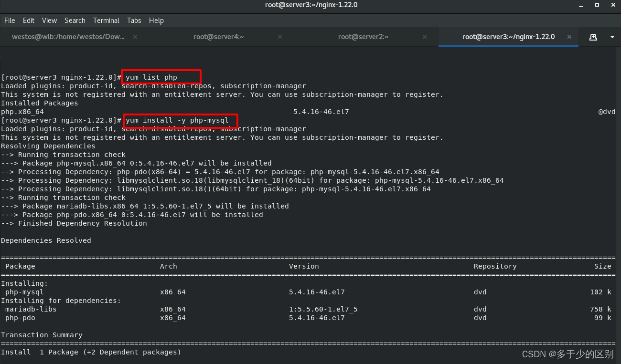Viewport: 621px width, 364px height.
Task: Close the root@server2 tab
Action: 425,37
